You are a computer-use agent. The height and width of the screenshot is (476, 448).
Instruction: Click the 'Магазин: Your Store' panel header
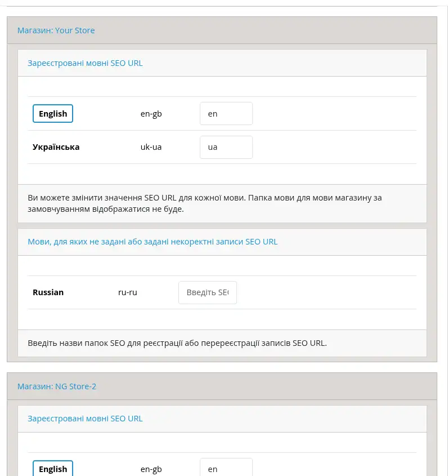56,30
